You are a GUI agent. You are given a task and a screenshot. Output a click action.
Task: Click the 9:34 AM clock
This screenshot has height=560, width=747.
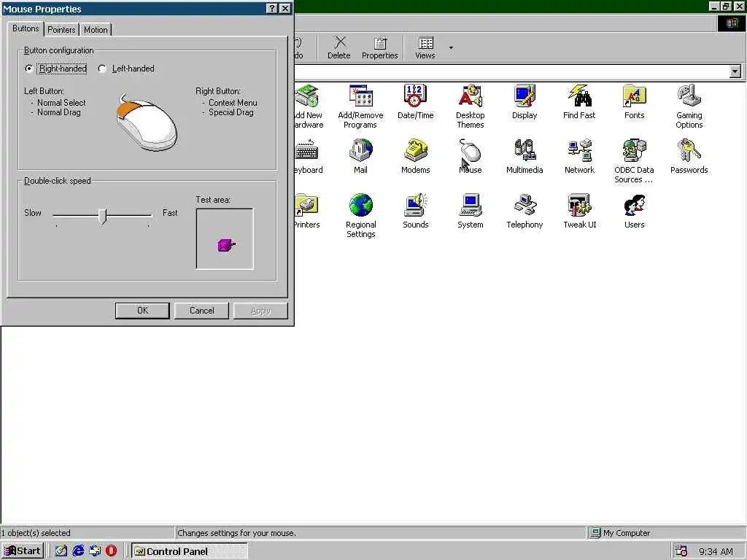point(716,551)
